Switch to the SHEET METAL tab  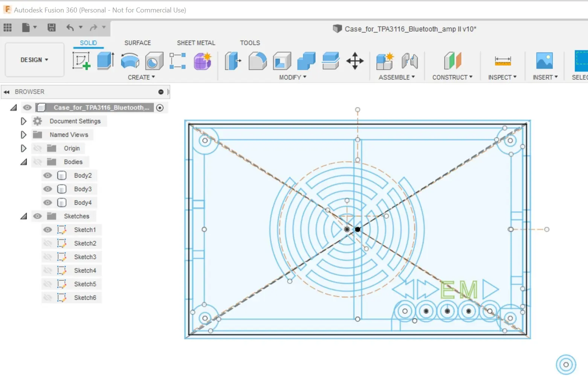196,43
